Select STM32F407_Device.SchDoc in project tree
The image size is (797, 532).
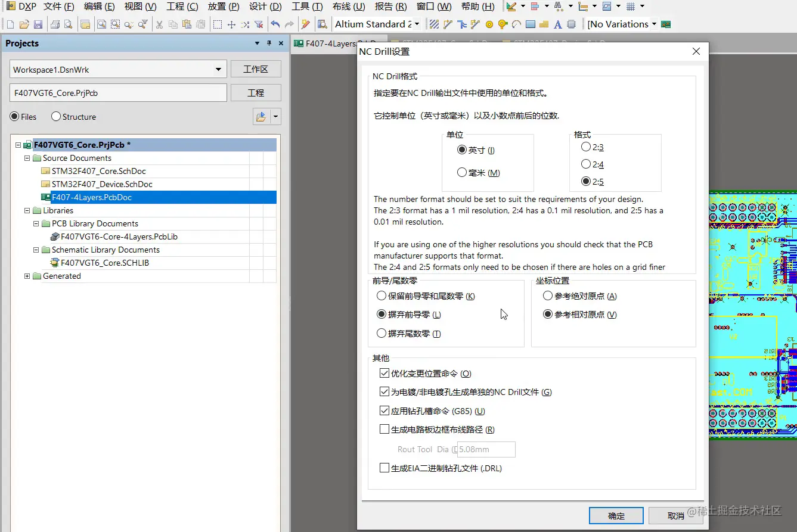coord(102,185)
